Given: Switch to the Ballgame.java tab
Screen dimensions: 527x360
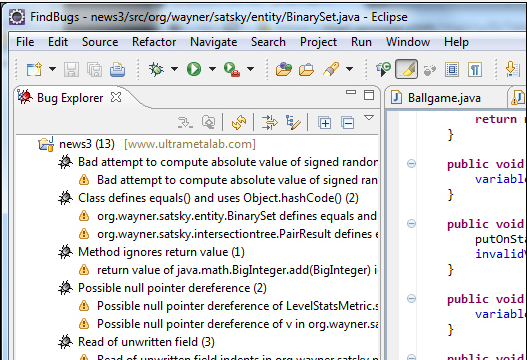Looking at the screenshot, I should (x=444, y=98).
